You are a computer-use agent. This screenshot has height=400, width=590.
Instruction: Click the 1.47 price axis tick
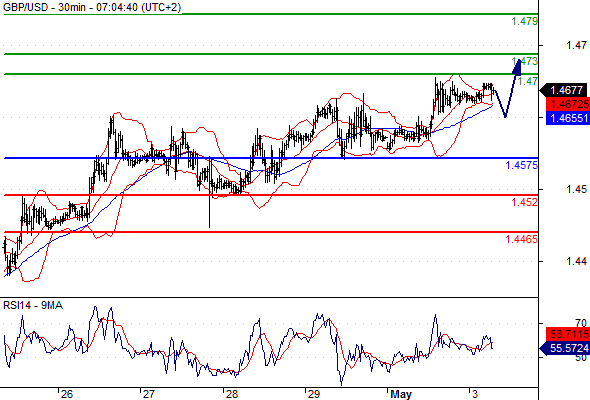tap(576, 46)
